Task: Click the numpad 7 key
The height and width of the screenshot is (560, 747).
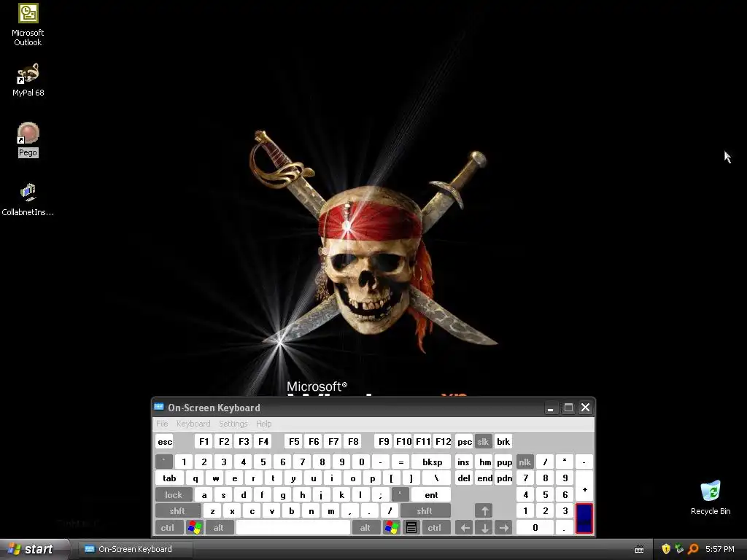Action: (525, 478)
